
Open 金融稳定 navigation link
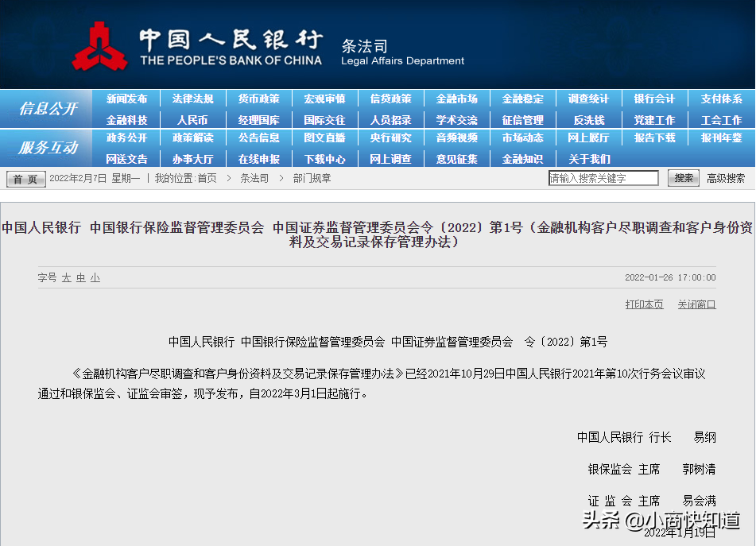[522, 99]
